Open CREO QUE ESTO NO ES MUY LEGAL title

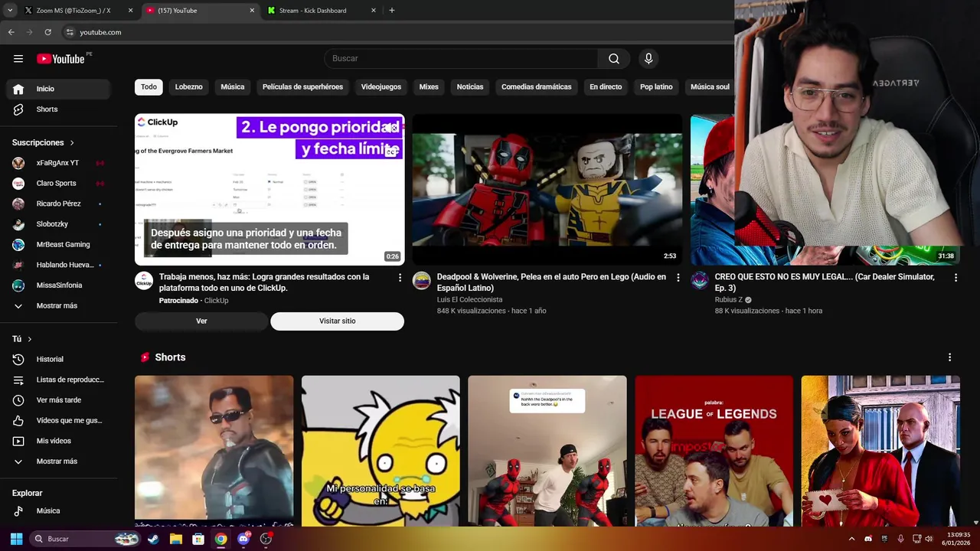coord(825,282)
